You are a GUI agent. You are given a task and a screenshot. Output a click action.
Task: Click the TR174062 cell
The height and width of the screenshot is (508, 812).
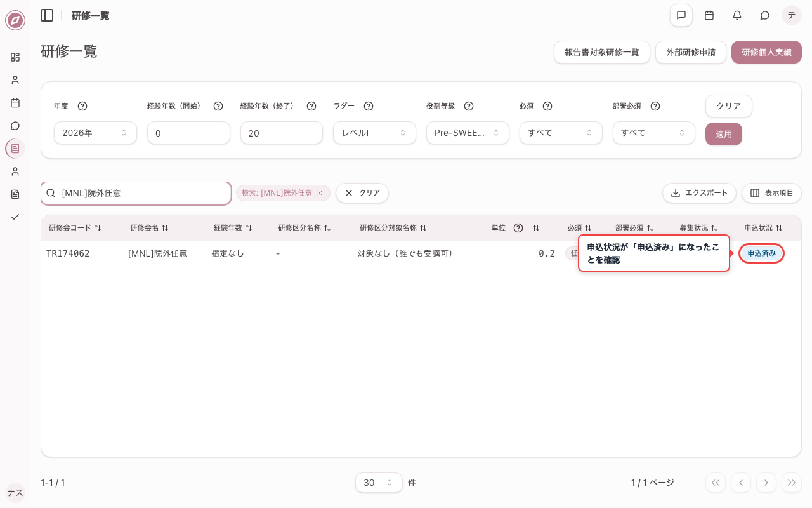(x=68, y=253)
